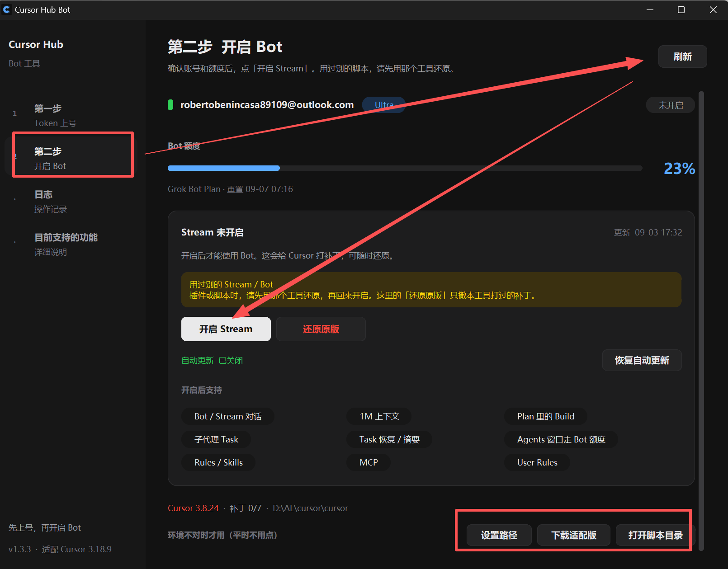Image resolution: width=728 pixels, height=569 pixels.
Task: Click the 补丁 0/7 patch count text
Action: (246, 508)
